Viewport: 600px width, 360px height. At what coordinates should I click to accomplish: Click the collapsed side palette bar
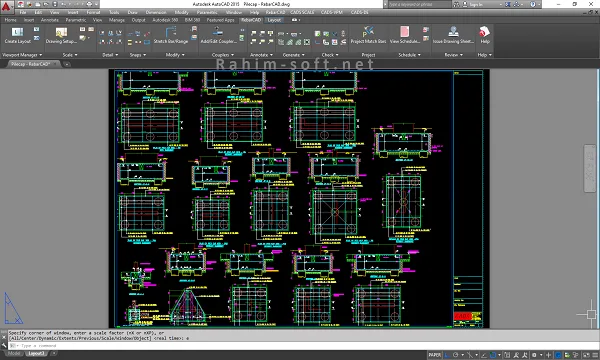590,168
